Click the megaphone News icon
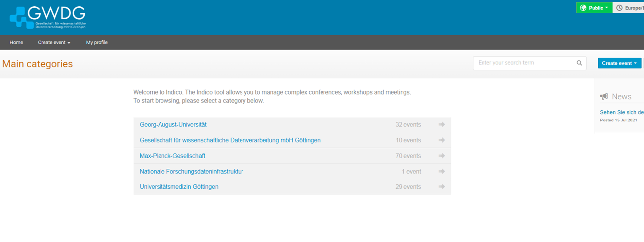Image resolution: width=644 pixels, height=242 pixels. [604, 97]
